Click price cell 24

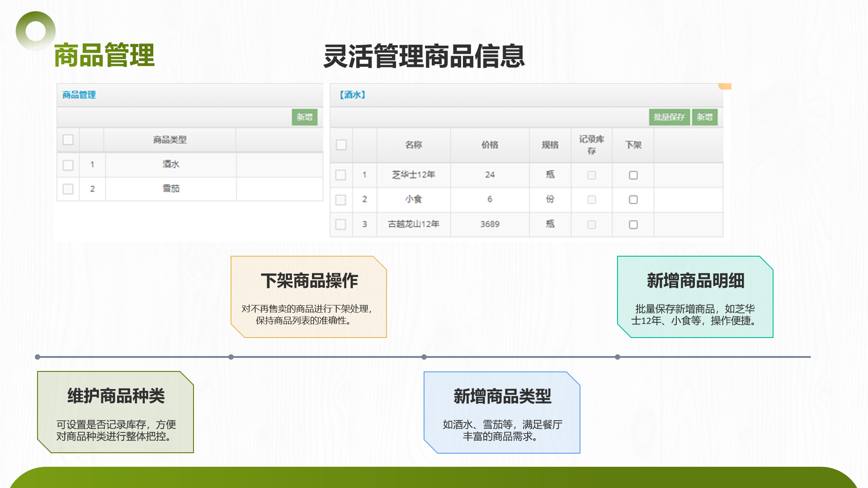[490, 174]
